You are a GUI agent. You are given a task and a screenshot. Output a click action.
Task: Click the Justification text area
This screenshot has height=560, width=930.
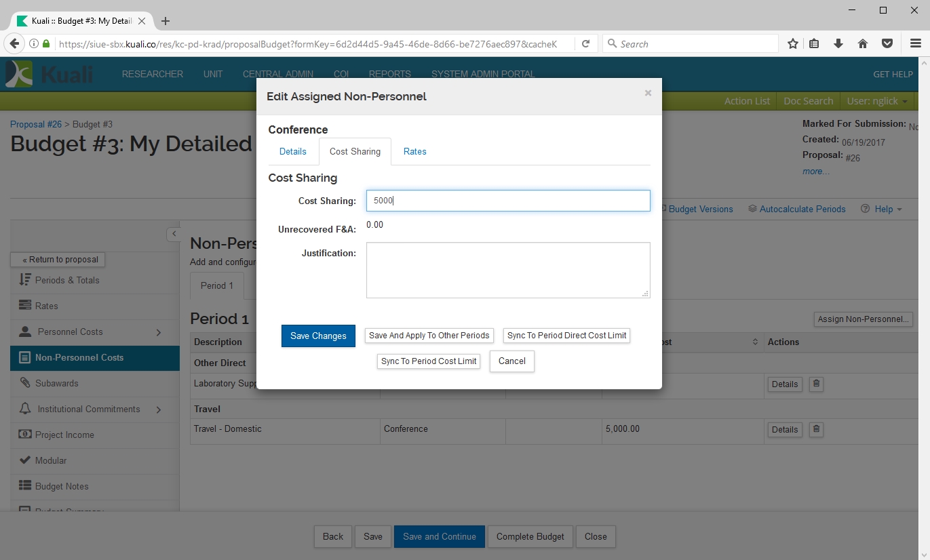click(507, 270)
